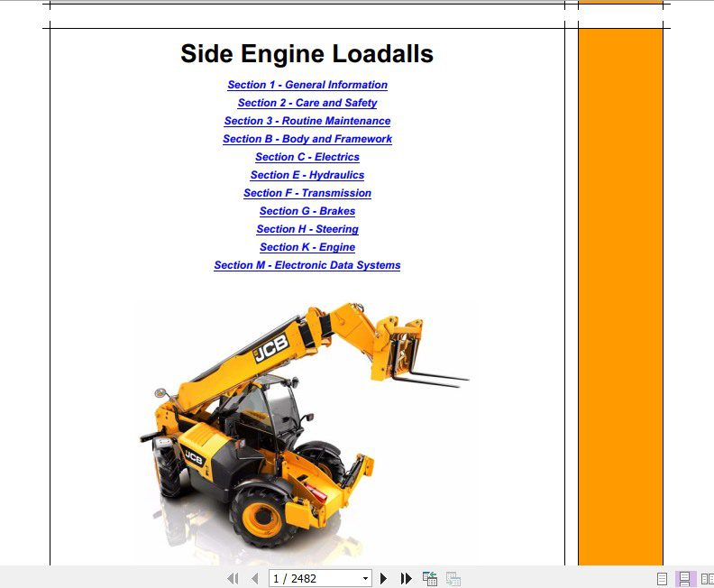Viewport: 714px width, 588px height.
Task: Go to Section 3 - Routine Maintenance
Action: pos(307,121)
